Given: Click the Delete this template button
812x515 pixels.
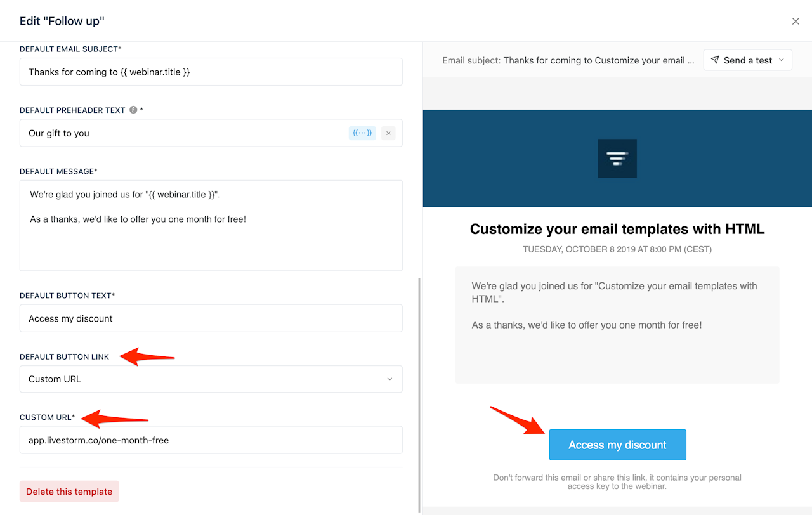Looking at the screenshot, I should (x=69, y=492).
